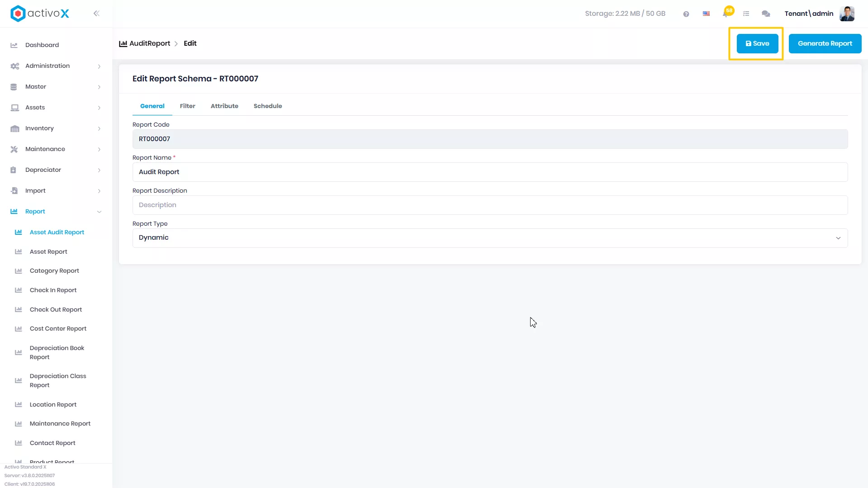Open the task list icon in header
The height and width of the screenshot is (488, 868).
[746, 14]
